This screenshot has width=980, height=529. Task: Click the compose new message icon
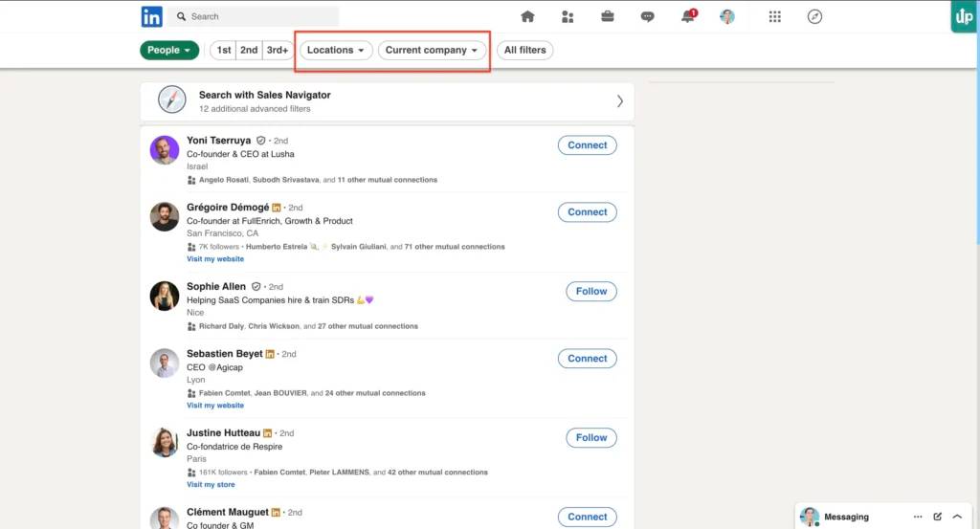coord(938,517)
